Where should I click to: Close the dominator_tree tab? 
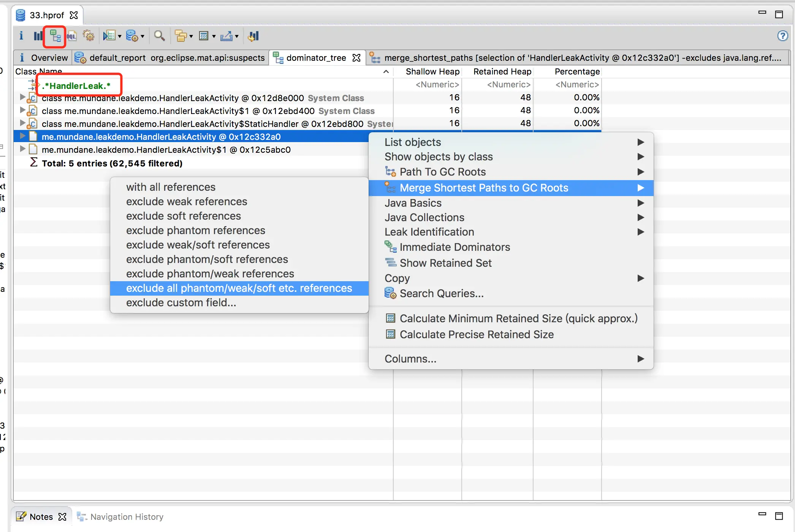[356, 58]
